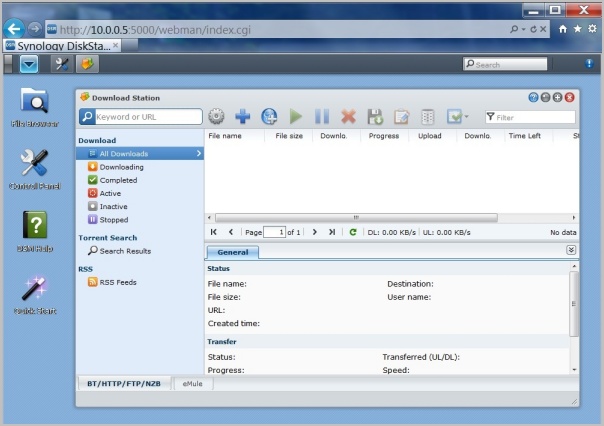Click the browser address bar URL
The image size is (604, 426).
155,30
